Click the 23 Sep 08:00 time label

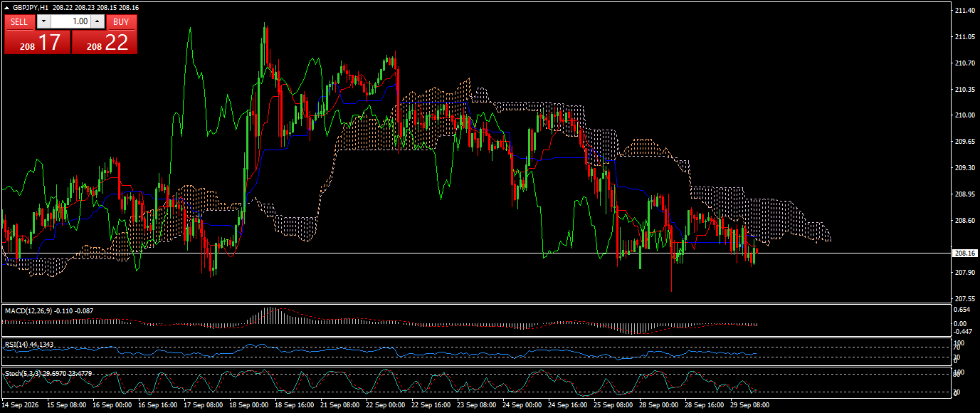[476, 404]
